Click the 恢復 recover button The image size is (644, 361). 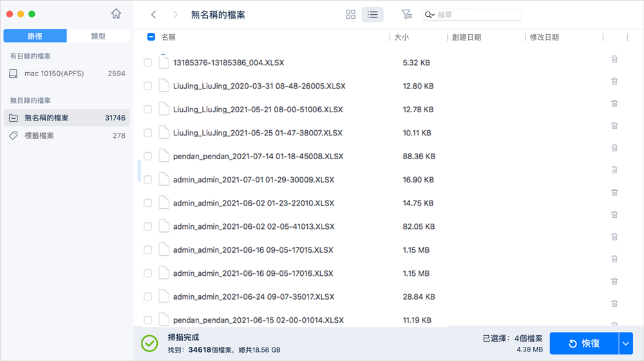[583, 344]
